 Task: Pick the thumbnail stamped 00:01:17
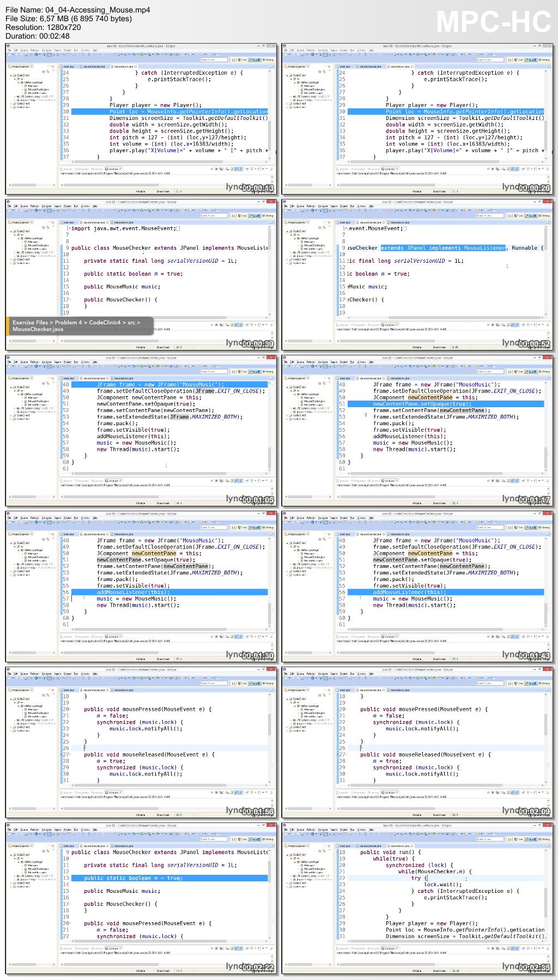coord(417,431)
